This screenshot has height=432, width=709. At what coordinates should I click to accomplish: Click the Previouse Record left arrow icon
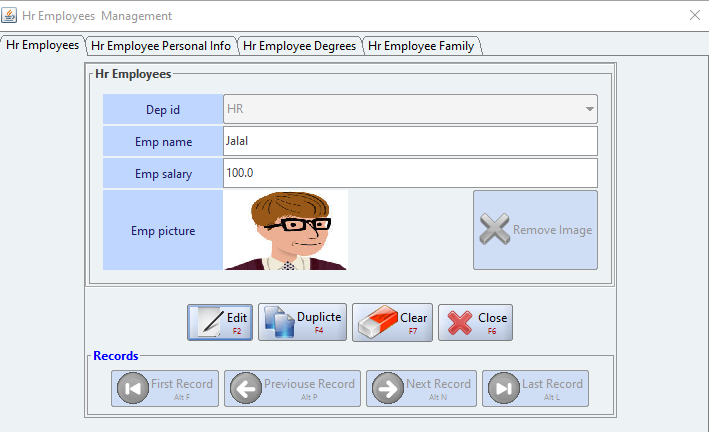[x=244, y=388]
